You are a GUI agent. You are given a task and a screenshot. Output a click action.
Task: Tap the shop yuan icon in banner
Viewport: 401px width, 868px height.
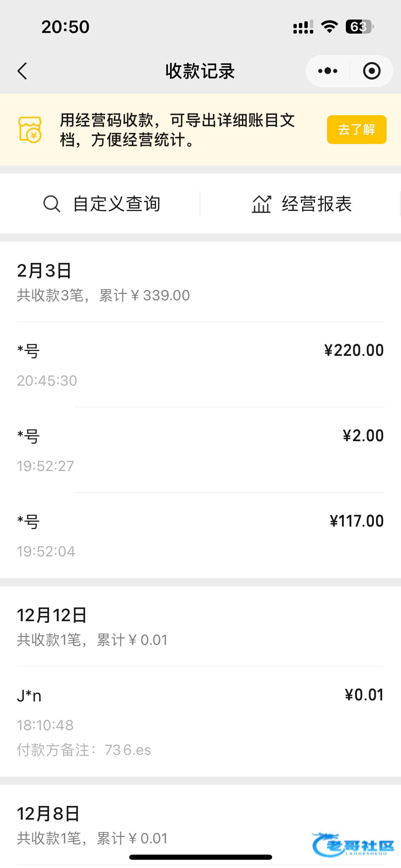30,130
